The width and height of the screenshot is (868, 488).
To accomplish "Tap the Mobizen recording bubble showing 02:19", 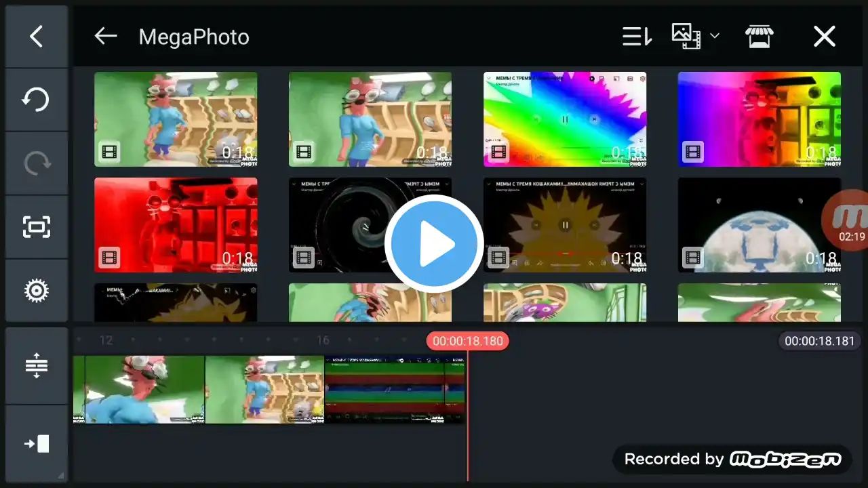I will click(846, 220).
